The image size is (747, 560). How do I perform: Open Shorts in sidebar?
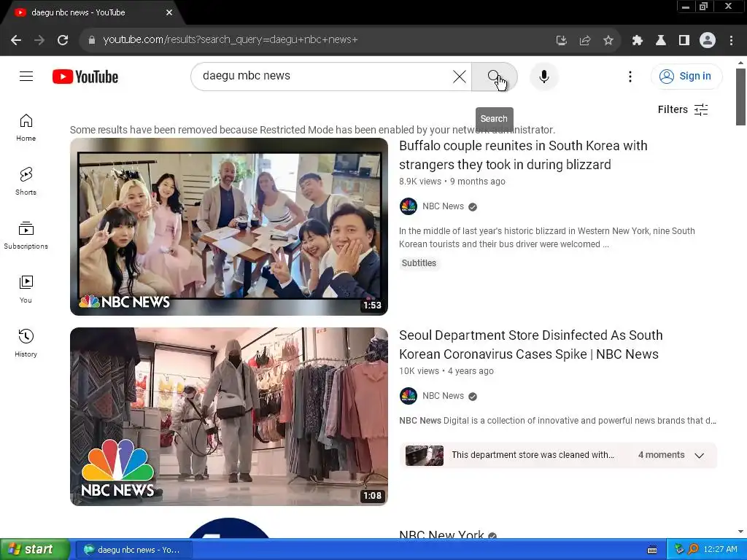tap(26, 182)
